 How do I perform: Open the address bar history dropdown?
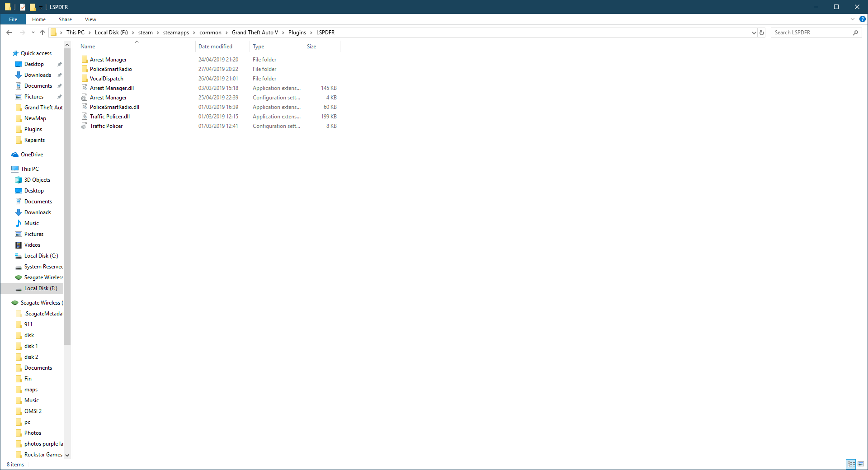754,33
